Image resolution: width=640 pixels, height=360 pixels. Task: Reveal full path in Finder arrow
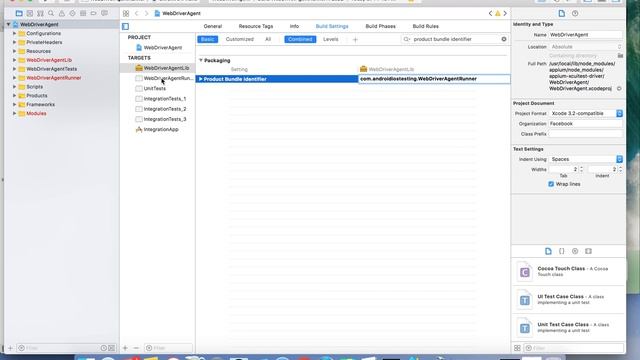pos(619,89)
